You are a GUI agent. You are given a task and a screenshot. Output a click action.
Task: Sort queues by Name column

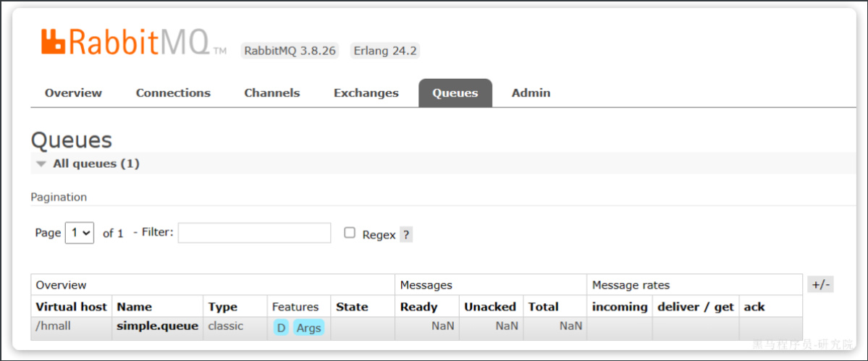[x=135, y=307]
